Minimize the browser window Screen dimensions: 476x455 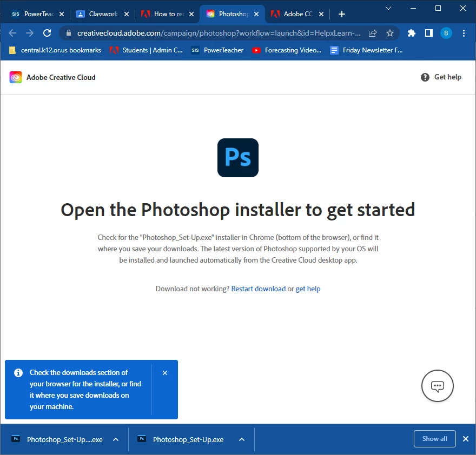pos(413,8)
